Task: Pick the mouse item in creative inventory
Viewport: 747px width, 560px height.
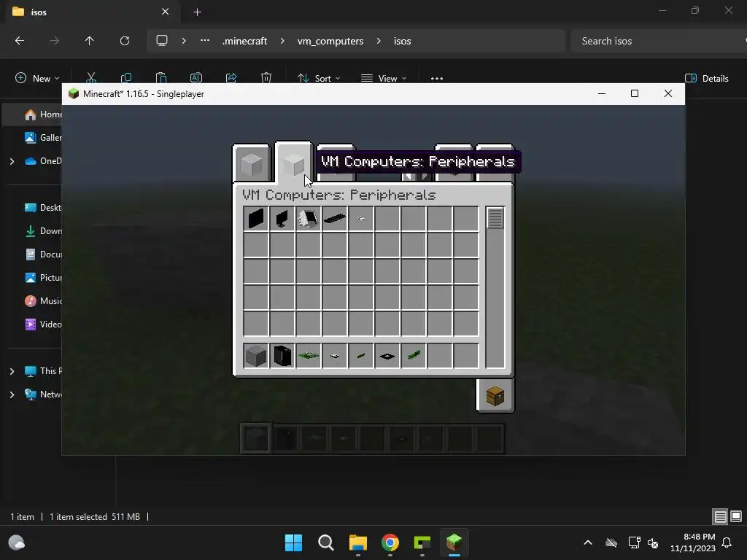Action: pyautogui.click(x=360, y=219)
